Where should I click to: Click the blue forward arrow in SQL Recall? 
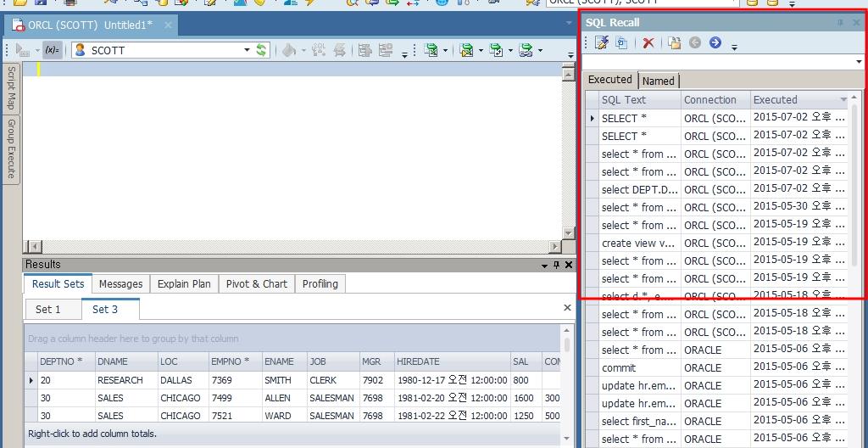(715, 43)
